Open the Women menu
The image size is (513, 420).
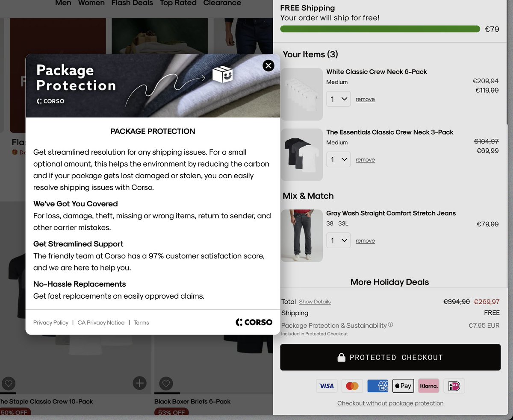[91, 3]
